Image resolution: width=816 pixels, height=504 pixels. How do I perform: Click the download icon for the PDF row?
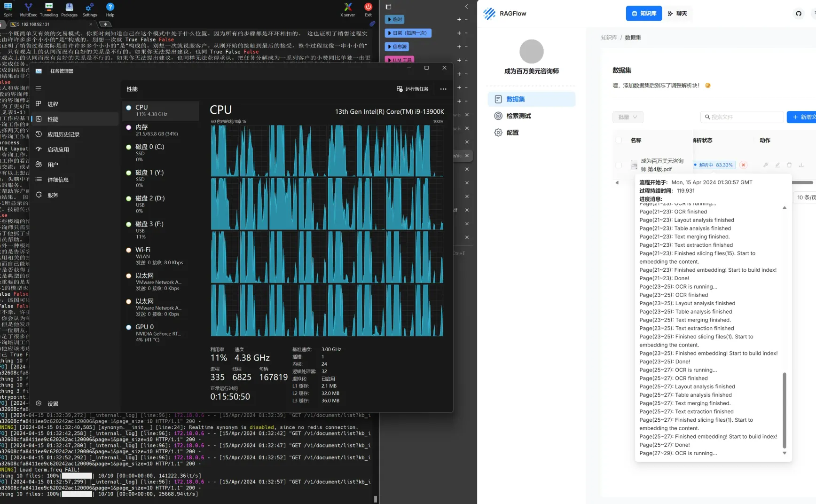[801, 165]
